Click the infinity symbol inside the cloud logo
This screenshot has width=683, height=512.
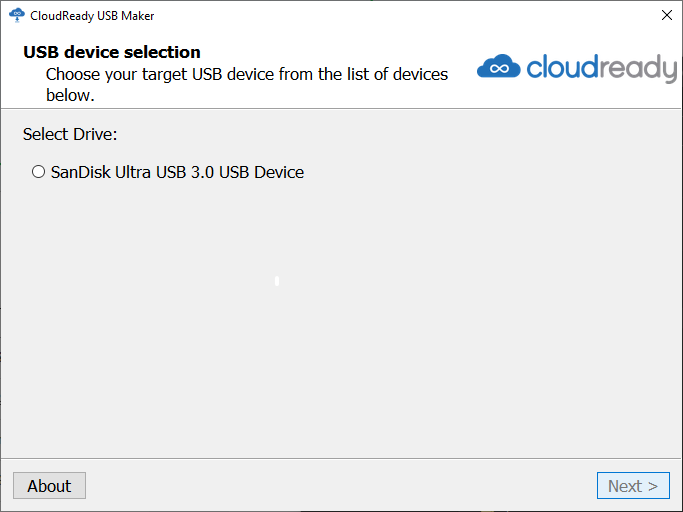(499, 69)
